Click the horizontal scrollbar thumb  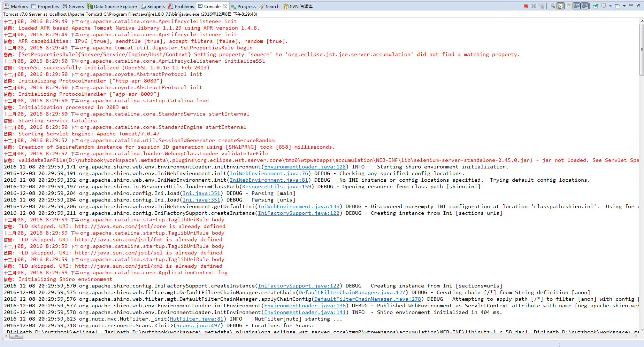point(16,336)
